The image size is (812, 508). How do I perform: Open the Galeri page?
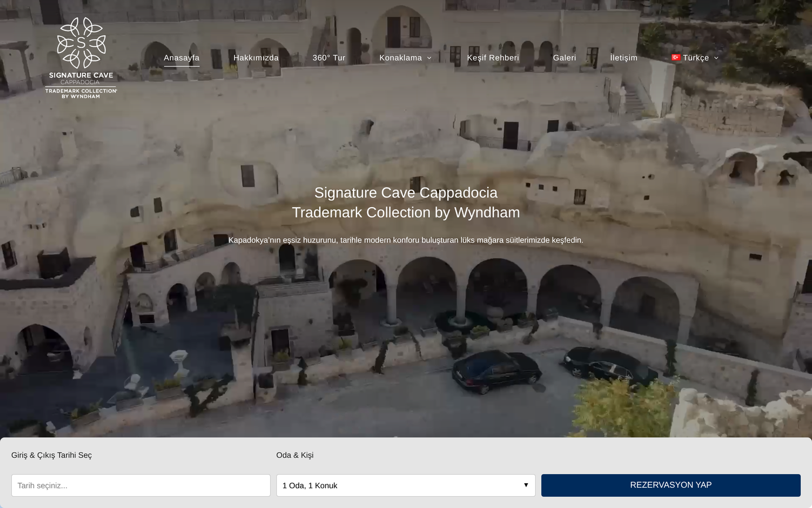pyautogui.click(x=564, y=58)
